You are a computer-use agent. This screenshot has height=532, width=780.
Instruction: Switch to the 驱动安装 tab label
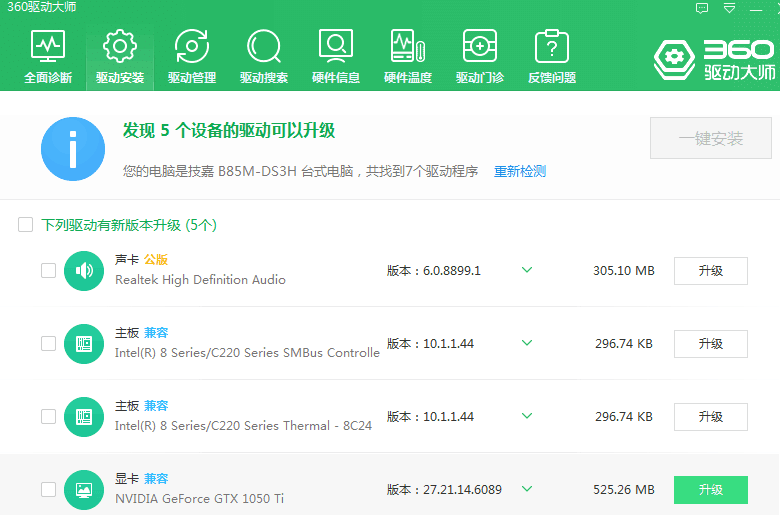(x=120, y=78)
